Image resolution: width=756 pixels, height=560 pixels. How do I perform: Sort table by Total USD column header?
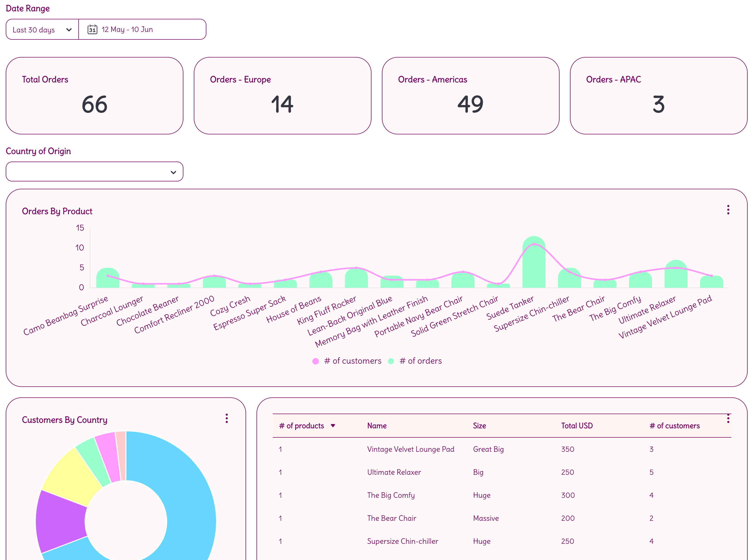pos(577,426)
